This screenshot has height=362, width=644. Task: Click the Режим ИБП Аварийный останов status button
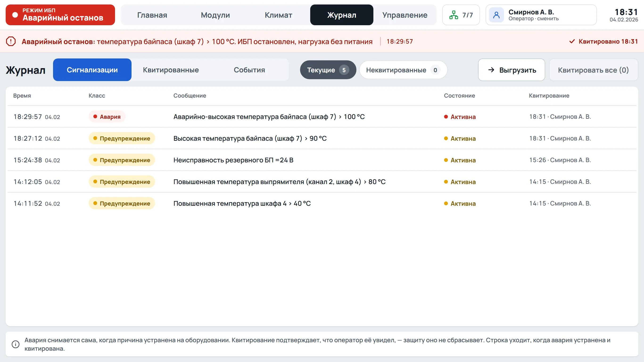[x=60, y=15]
